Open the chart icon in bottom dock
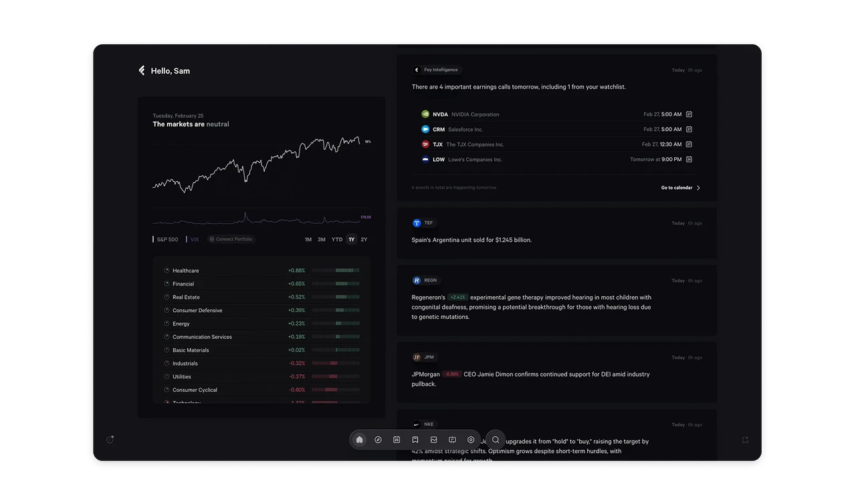856x504 pixels. click(434, 440)
